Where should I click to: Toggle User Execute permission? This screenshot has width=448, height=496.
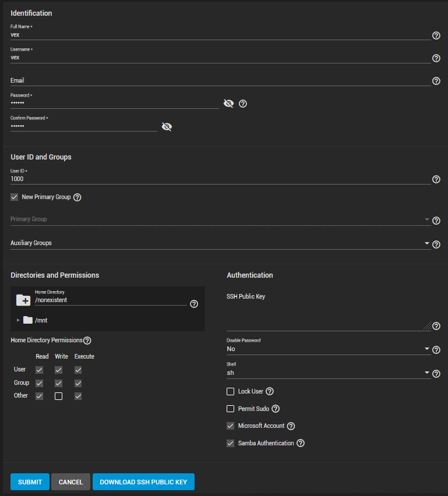coord(78,370)
